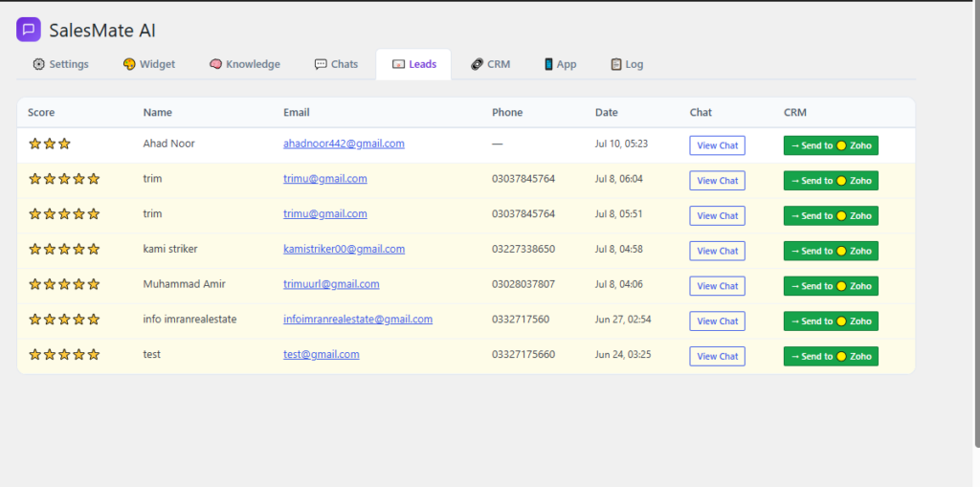Click the Phone column header
980x487 pixels.
click(x=507, y=113)
